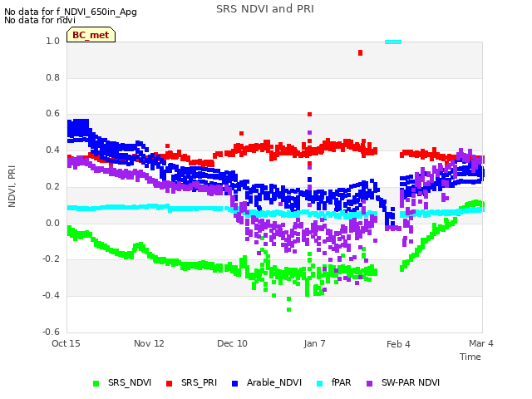Click the 0.4 y-axis tick label
Image resolution: width=532 pixels, height=399 pixels.
[52, 150]
